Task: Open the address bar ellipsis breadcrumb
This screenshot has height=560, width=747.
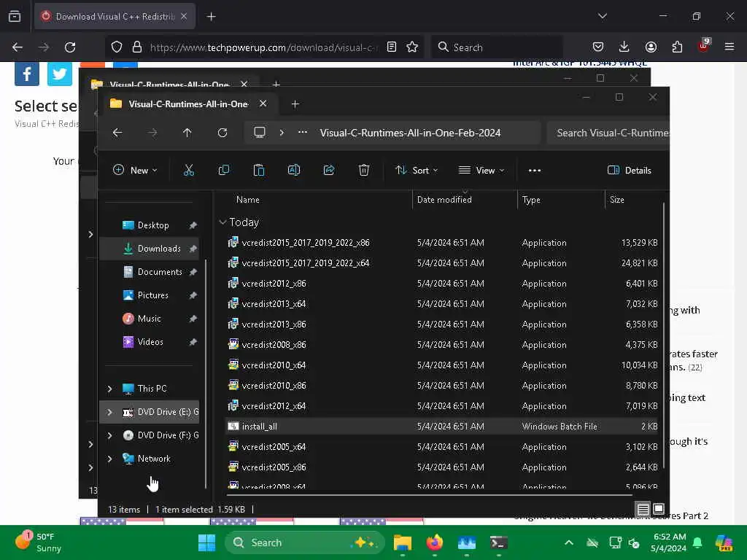Action: (303, 133)
